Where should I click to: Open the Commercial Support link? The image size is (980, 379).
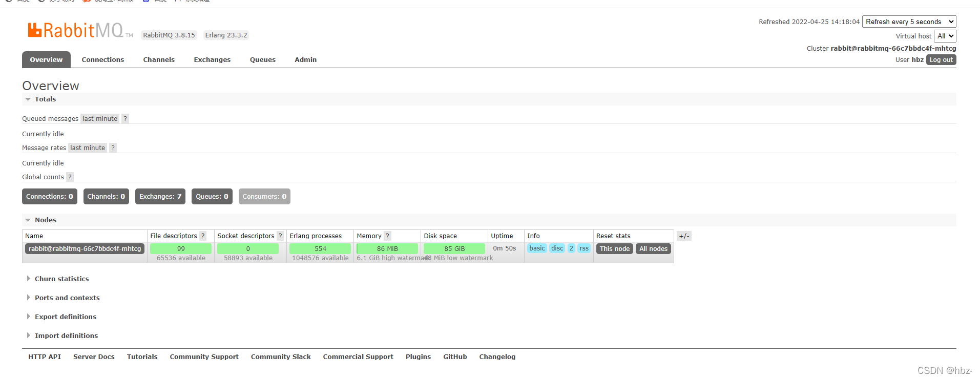[358, 357]
